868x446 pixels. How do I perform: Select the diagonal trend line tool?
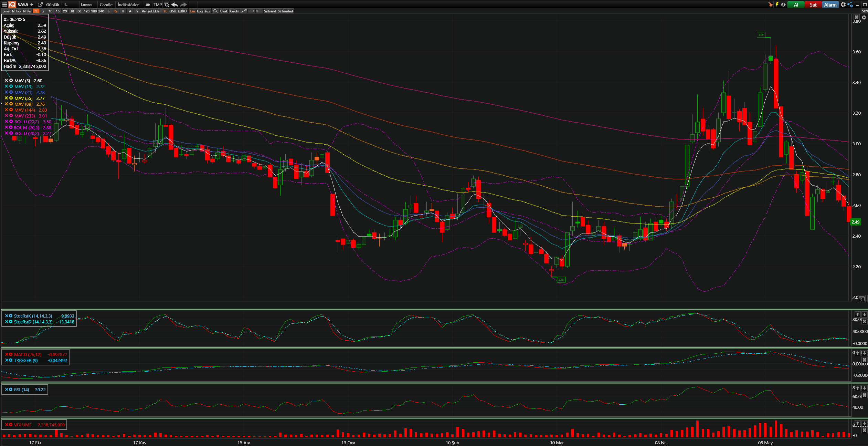(244, 11)
